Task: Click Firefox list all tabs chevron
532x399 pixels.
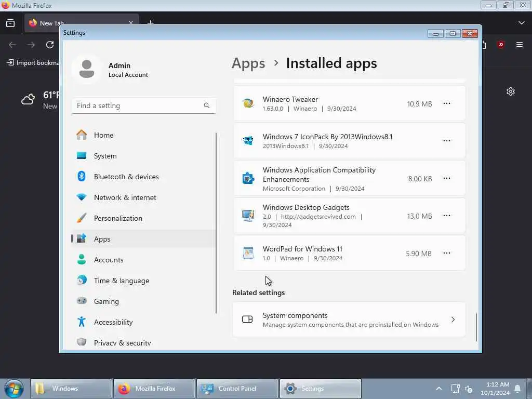Action: coord(522,23)
